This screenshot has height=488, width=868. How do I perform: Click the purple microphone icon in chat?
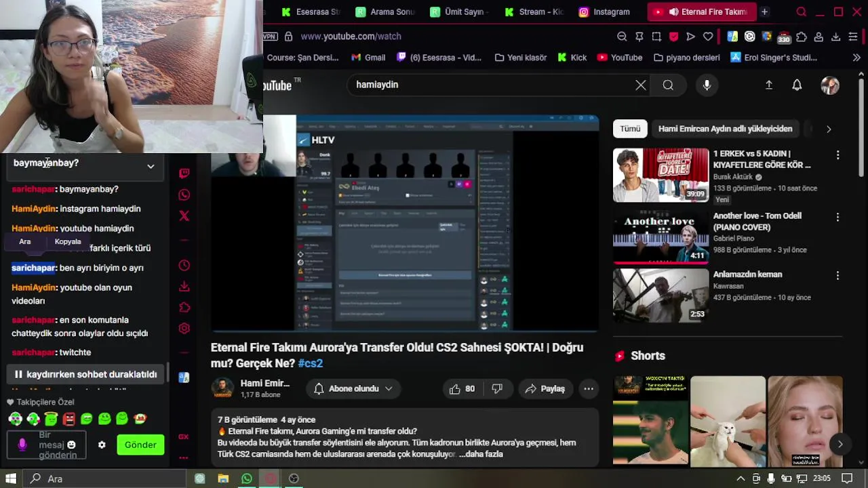(x=22, y=445)
